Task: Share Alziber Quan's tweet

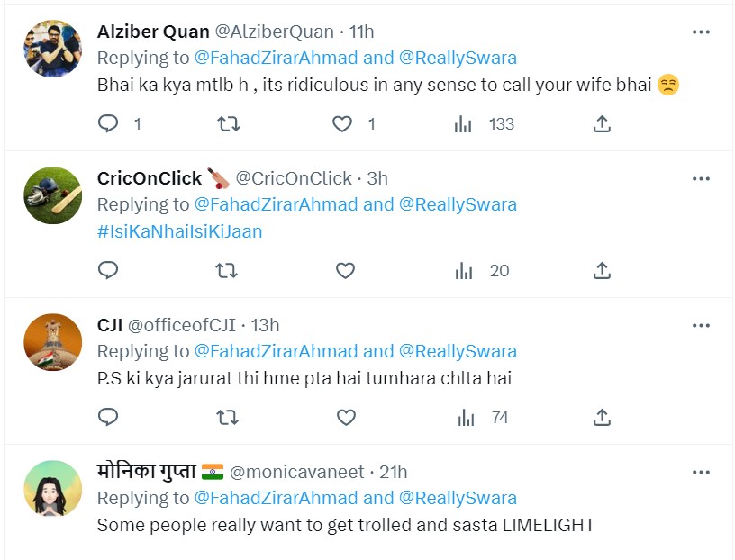Action: 603,123
